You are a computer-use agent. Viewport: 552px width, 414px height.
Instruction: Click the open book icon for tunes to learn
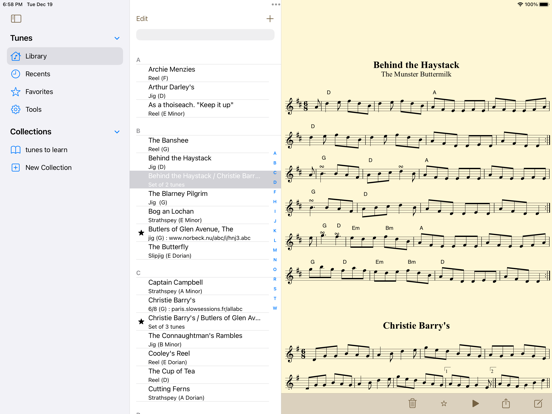pyautogui.click(x=15, y=150)
